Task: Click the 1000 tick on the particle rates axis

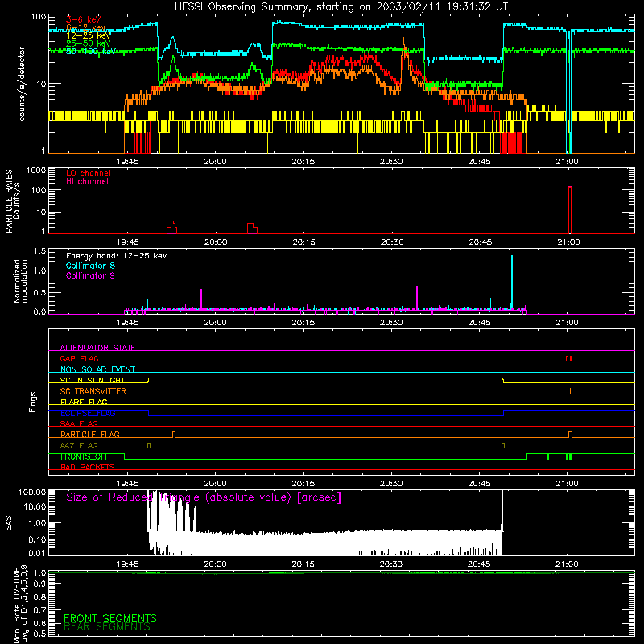Action: (35, 171)
